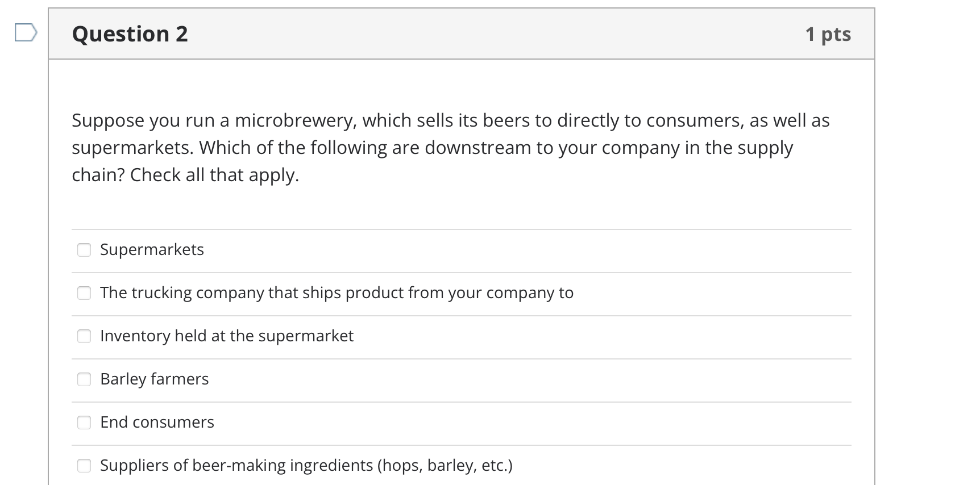Screen dimensions: 980x485
Task: Check Suppliers of beer-making ingredients
Action: (84, 465)
